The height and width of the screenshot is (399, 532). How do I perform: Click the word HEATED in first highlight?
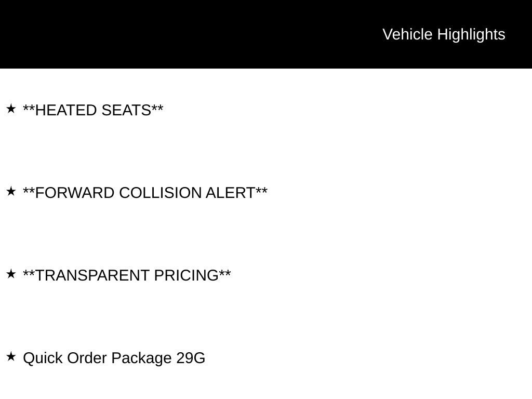tap(66, 110)
